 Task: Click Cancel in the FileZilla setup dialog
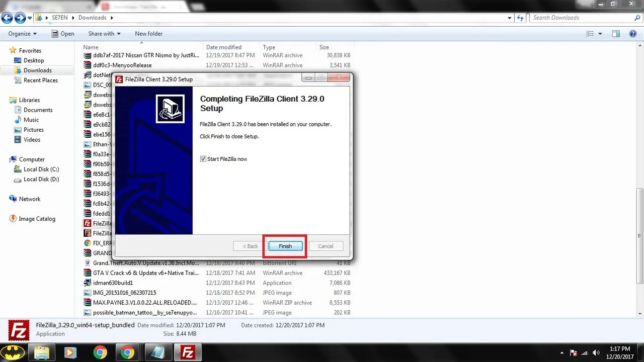click(326, 246)
